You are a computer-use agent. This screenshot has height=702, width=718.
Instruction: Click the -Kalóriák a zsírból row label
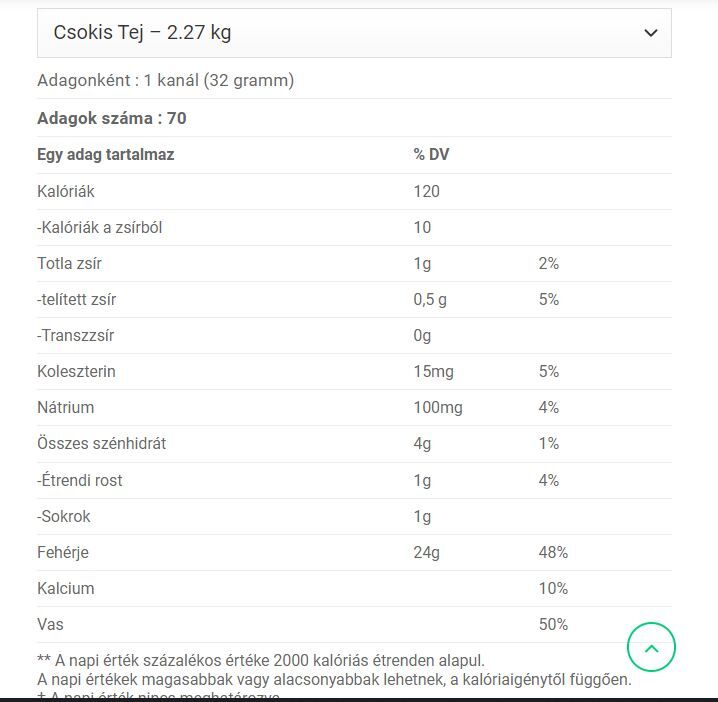click(x=100, y=228)
